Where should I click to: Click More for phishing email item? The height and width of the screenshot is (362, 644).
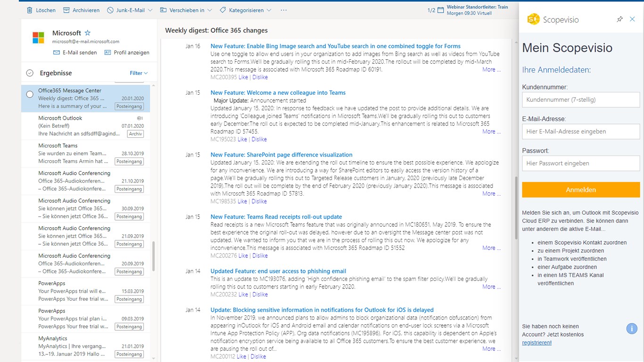[x=491, y=287]
